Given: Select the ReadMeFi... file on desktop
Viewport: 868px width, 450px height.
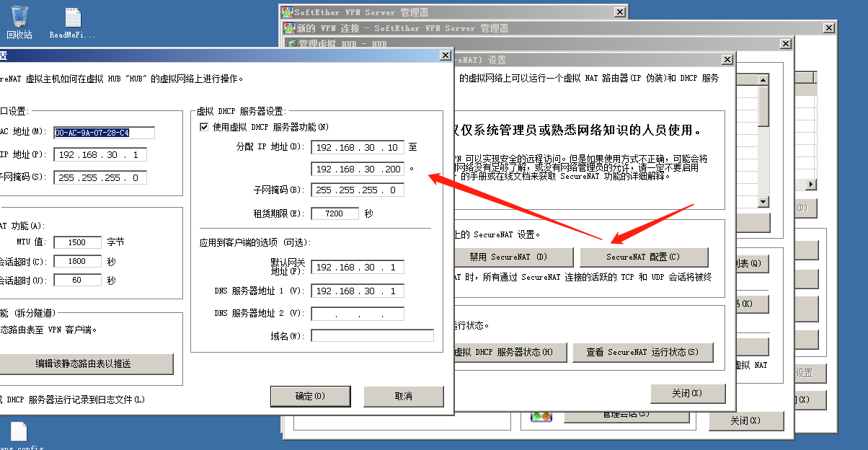Looking at the screenshot, I should (72, 22).
